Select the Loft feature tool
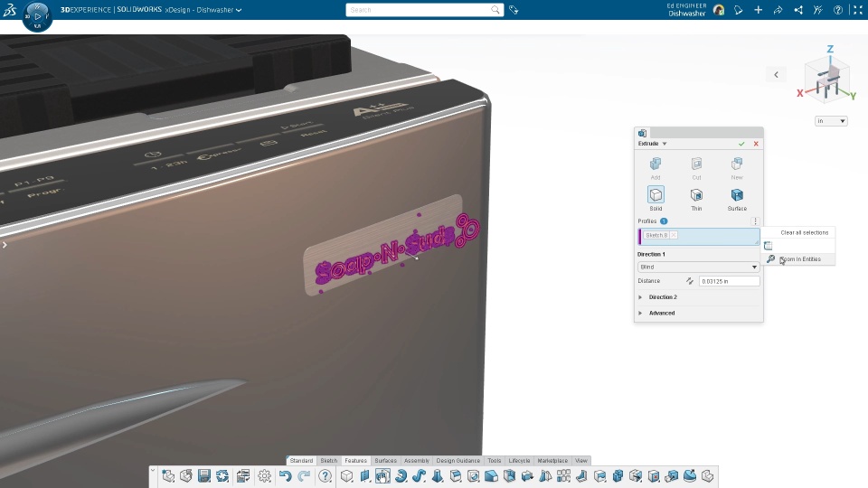Viewport: 868px width, 488px height. click(x=438, y=476)
